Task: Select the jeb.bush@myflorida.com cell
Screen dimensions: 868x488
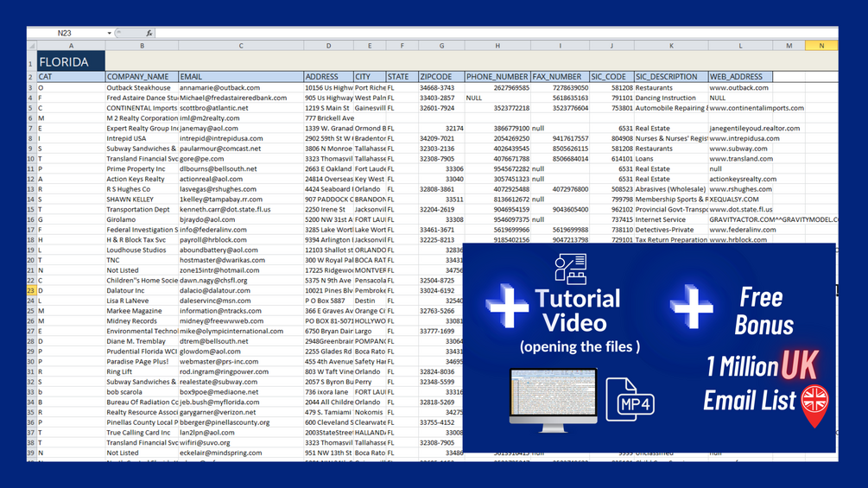Action: [241, 402]
